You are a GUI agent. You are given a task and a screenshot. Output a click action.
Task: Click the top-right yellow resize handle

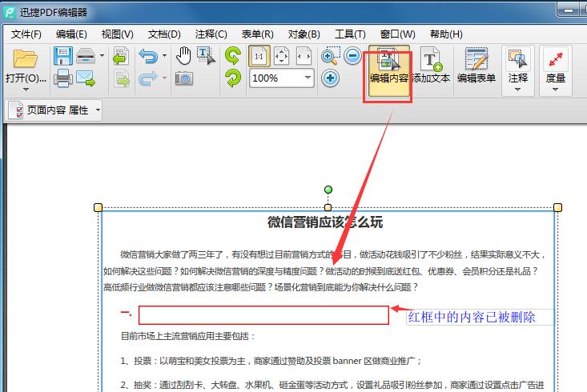pyautogui.click(x=557, y=207)
